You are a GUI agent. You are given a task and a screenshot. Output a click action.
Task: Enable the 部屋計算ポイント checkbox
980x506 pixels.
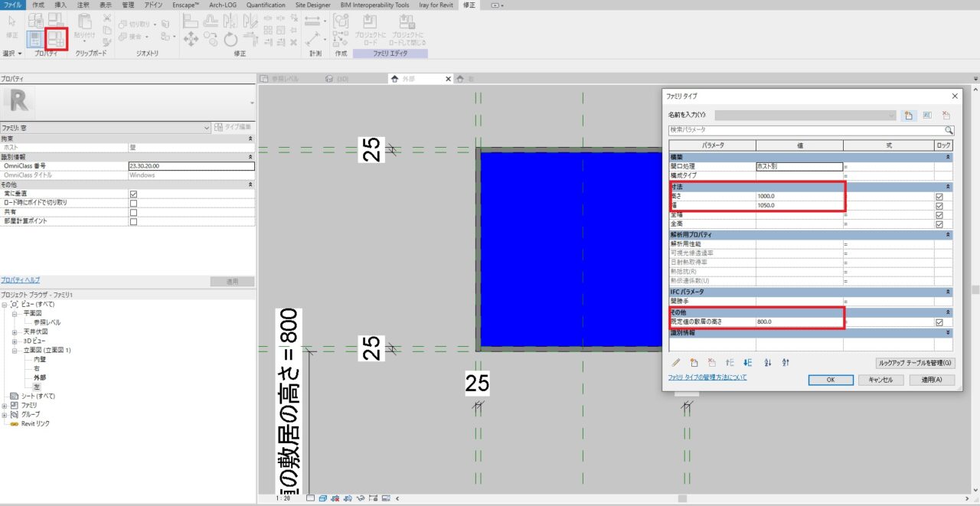(133, 221)
